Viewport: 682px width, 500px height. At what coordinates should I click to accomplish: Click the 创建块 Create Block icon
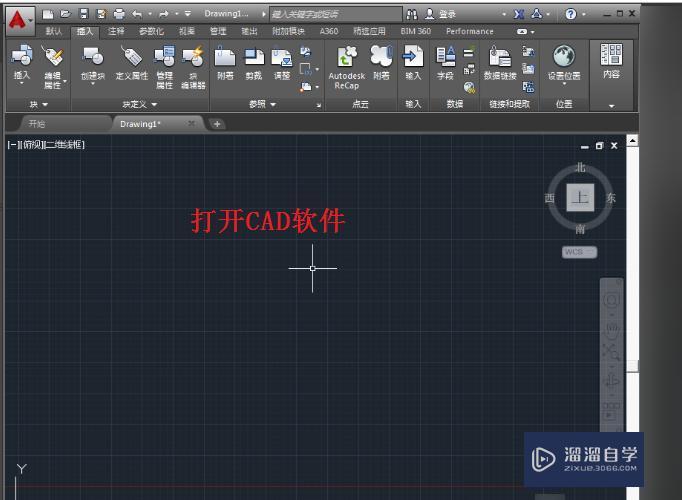[93, 56]
